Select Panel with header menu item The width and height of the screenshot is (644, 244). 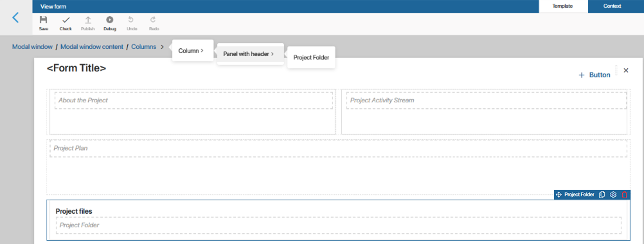(x=250, y=54)
